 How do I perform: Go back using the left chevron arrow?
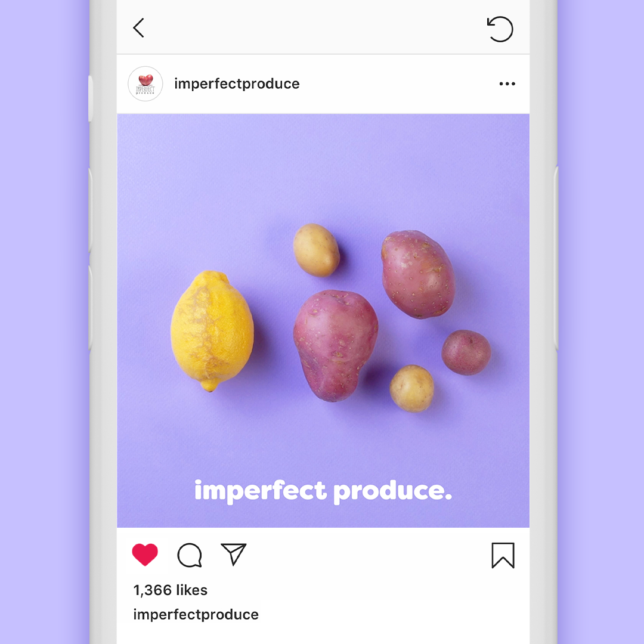[x=139, y=28]
